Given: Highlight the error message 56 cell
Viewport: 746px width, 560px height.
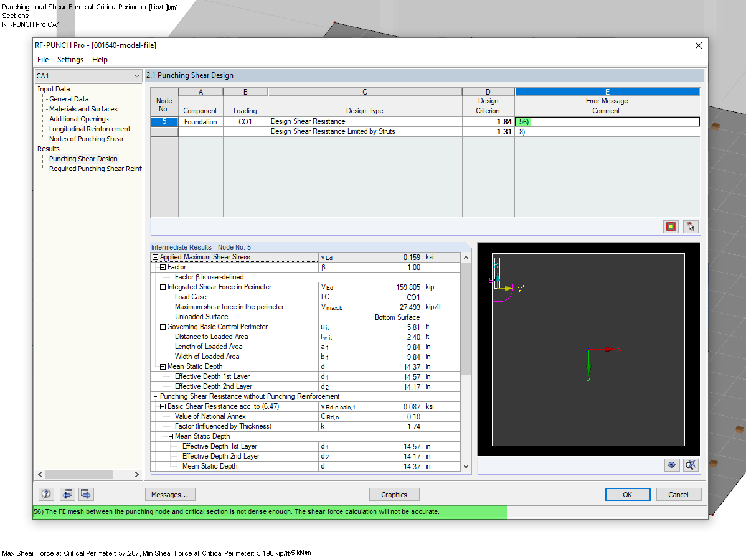Looking at the screenshot, I should [x=525, y=121].
